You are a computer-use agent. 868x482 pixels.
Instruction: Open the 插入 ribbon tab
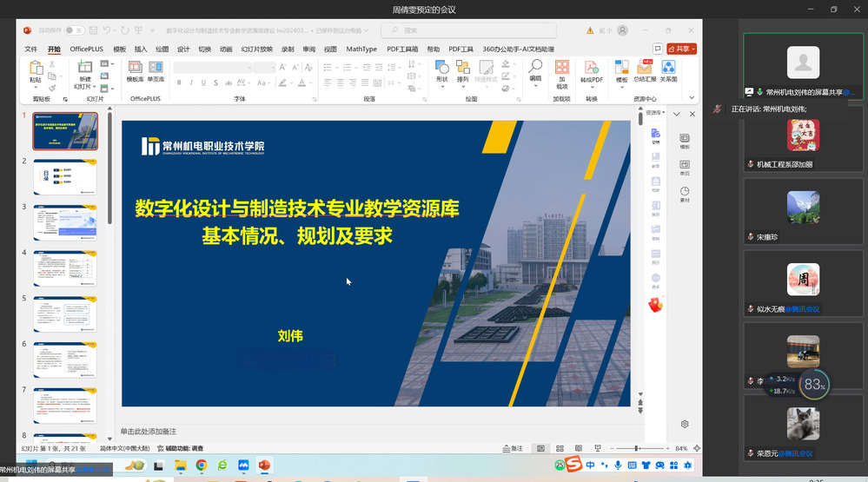[x=141, y=50]
